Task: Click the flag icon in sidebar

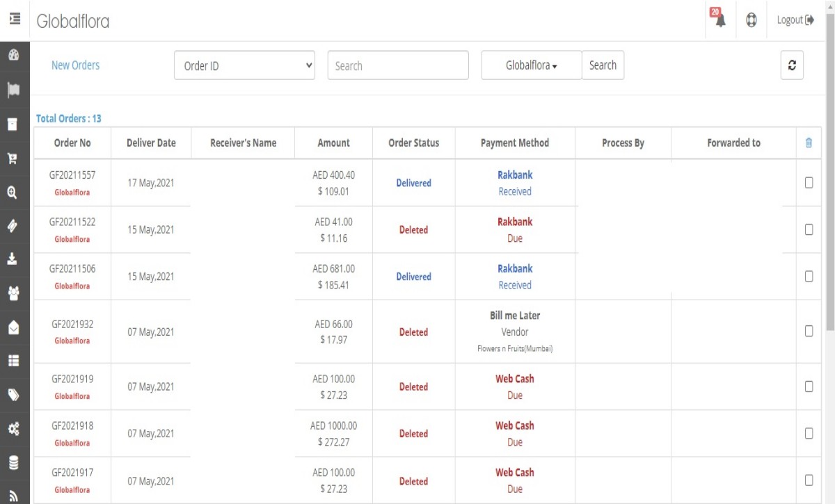Action: coord(13,90)
